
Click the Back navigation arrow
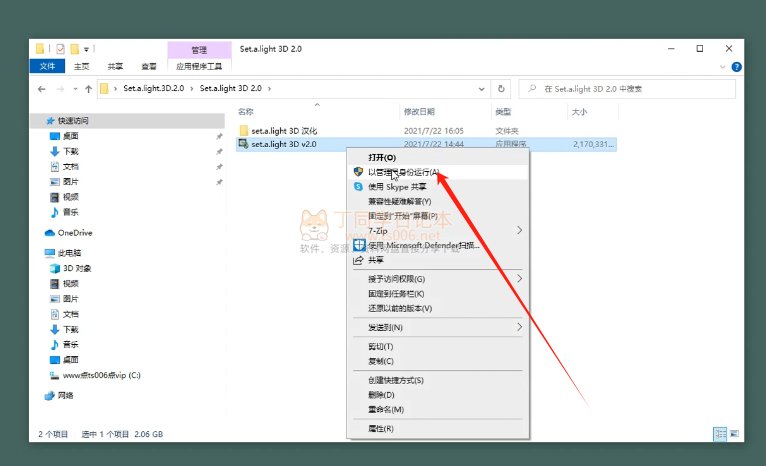pyautogui.click(x=42, y=89)
